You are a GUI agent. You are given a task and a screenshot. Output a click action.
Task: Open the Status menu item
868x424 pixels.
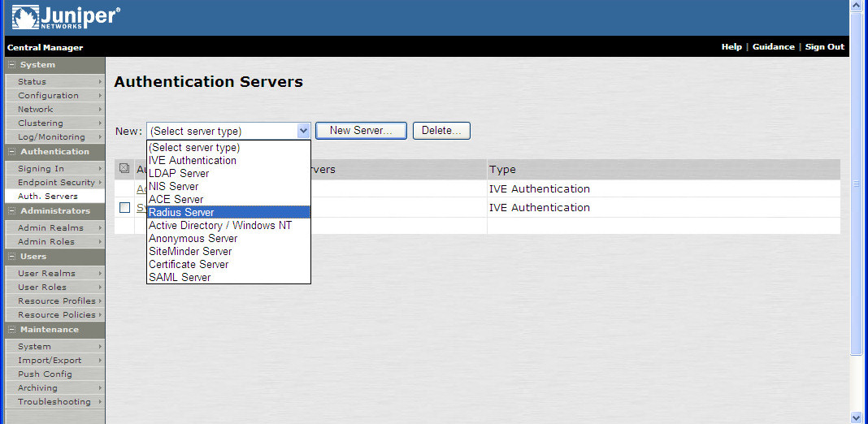tap(54, 81)
